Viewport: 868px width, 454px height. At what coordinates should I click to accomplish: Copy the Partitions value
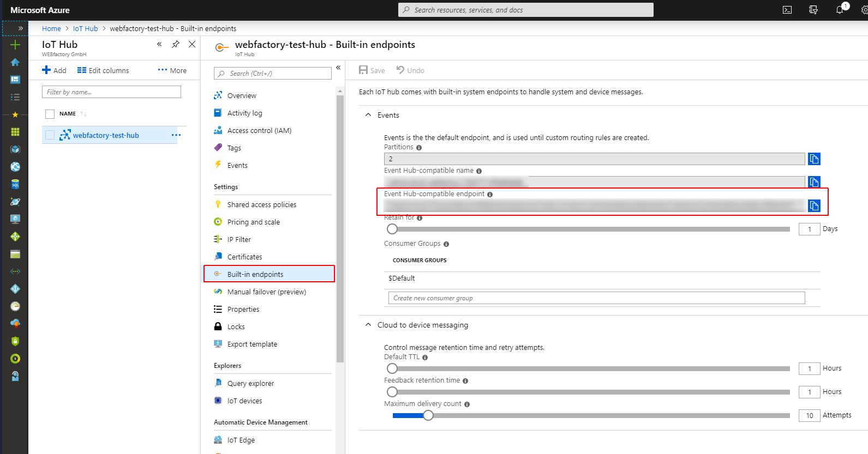click(814, 159)
